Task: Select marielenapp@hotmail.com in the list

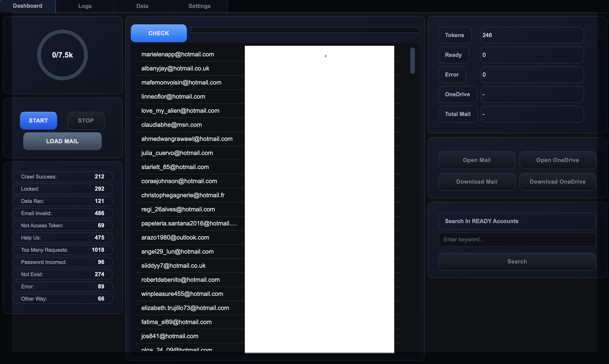Action: (x=178, y=54)
